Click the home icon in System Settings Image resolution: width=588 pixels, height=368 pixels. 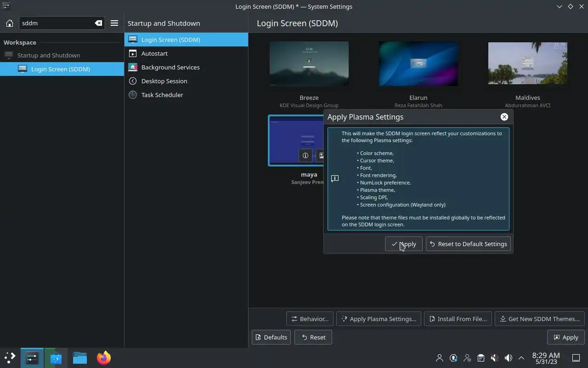coord(9,23)
